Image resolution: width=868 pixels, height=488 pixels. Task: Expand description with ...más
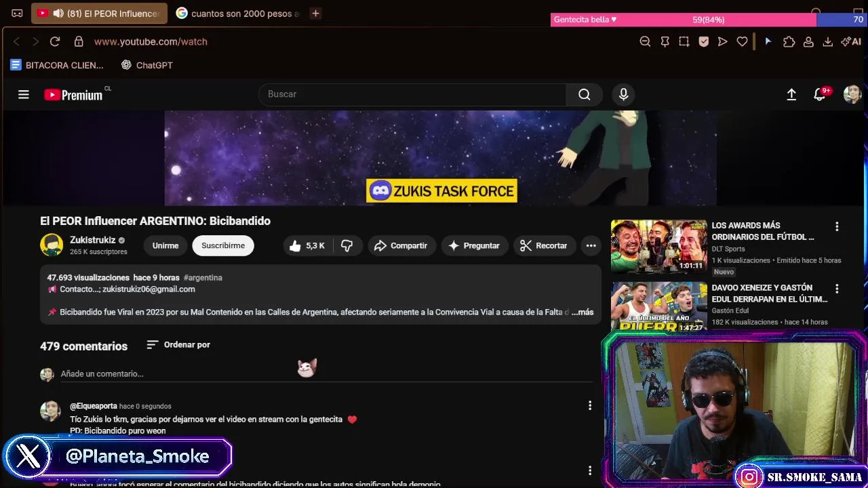point(583,312)
